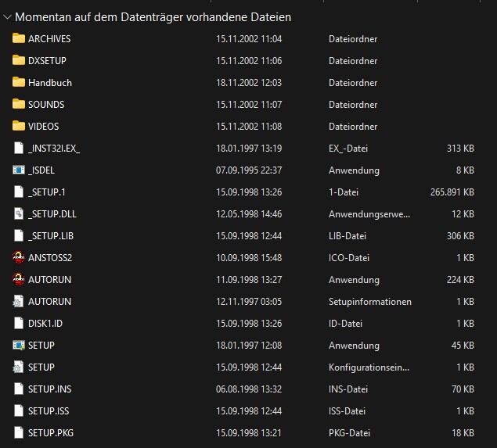
Task: Click the SETUP.ISS file name
Action: (49, 410)
